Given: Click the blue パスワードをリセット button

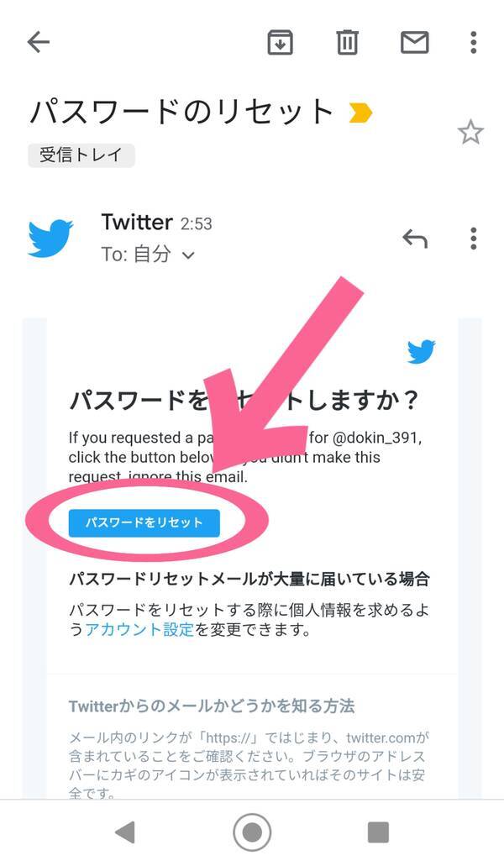Looking at the screenshot, I should (144, 522).
